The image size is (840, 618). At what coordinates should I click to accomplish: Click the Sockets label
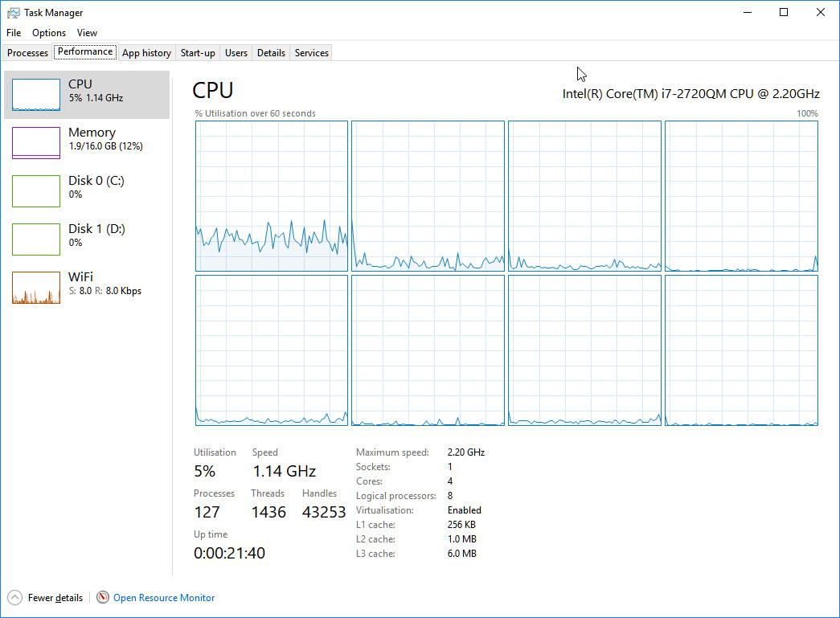[x=373, y=467]
